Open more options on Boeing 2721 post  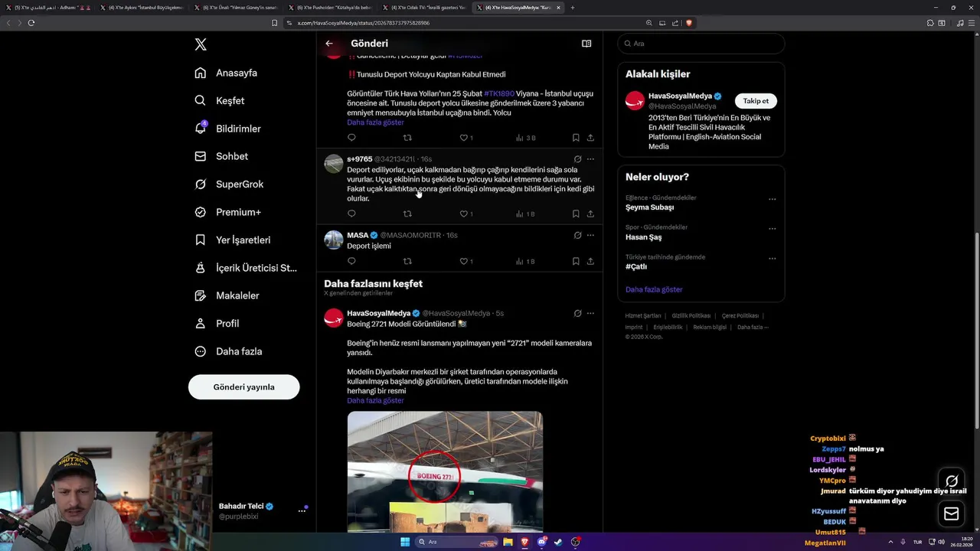590,313
